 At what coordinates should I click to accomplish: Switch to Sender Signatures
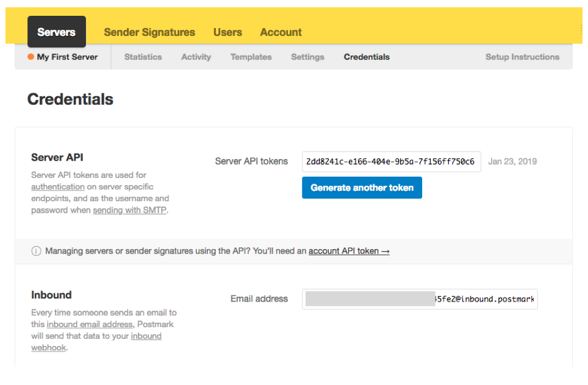(x=149, y=32)
